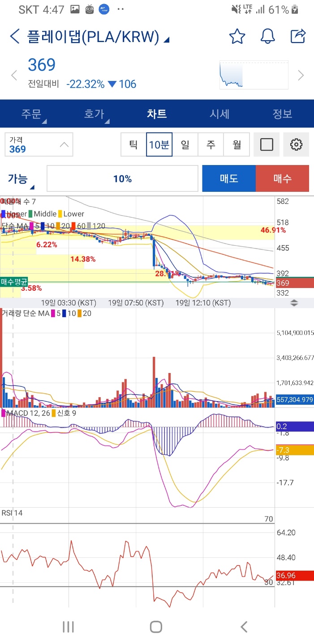Click the 46.91% chart label

tap(273, 230)
